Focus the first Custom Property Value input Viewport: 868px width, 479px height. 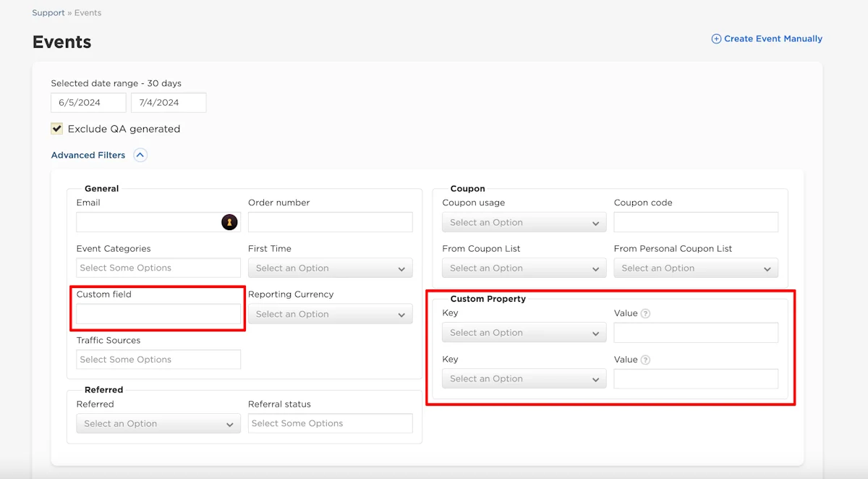[x=696, y=333]
